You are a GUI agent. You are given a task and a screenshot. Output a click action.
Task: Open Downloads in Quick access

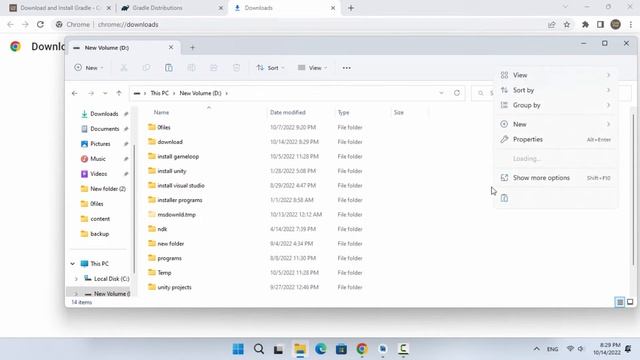coord(104,114)
